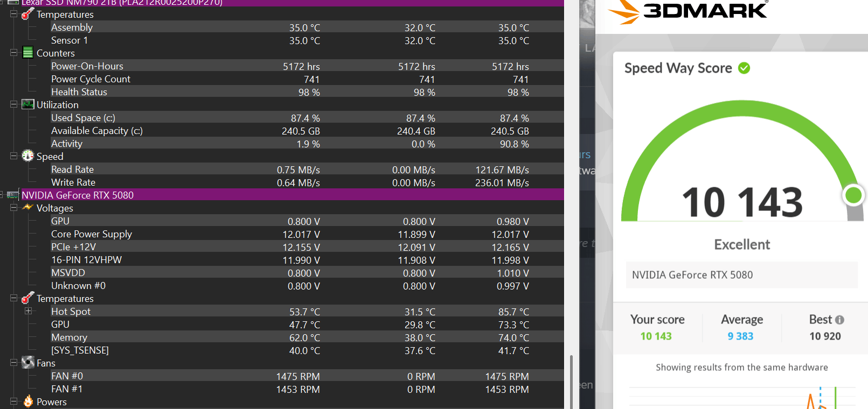Click the info icon next to Best

point(839,320)
